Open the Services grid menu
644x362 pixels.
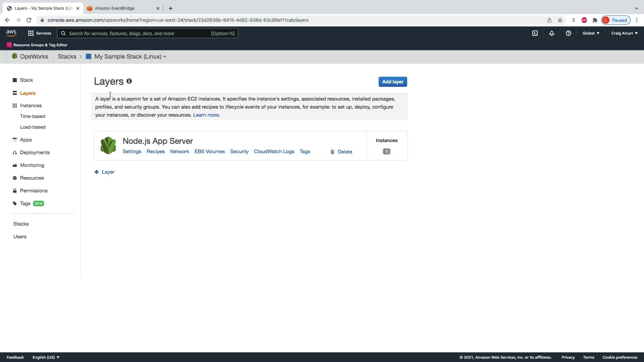point(40,33)
